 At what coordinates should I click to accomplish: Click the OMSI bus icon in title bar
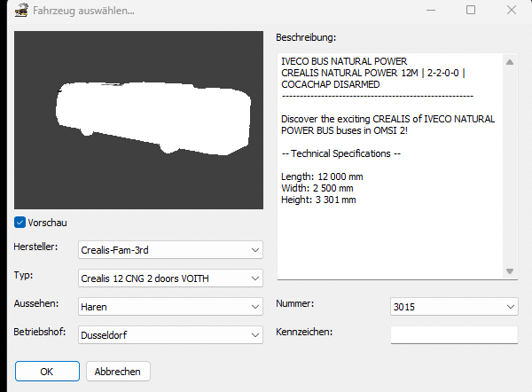pyautogui.click(x=21, y=10)
